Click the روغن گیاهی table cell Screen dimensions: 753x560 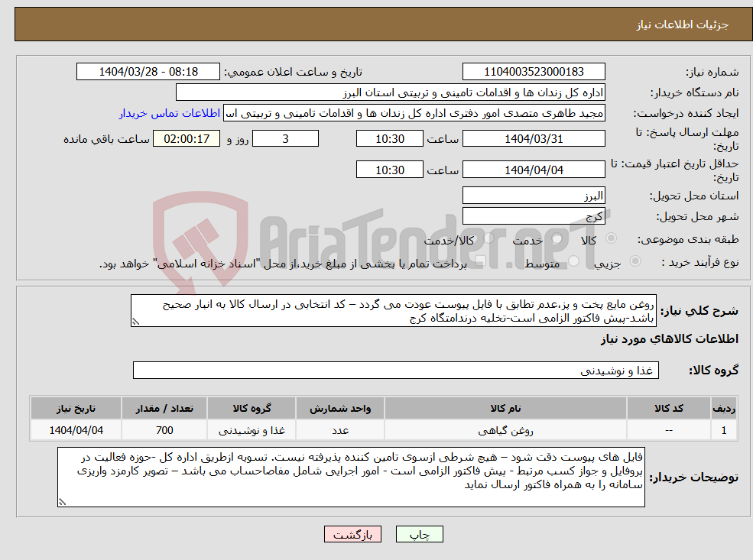click(x=505, y=430)
